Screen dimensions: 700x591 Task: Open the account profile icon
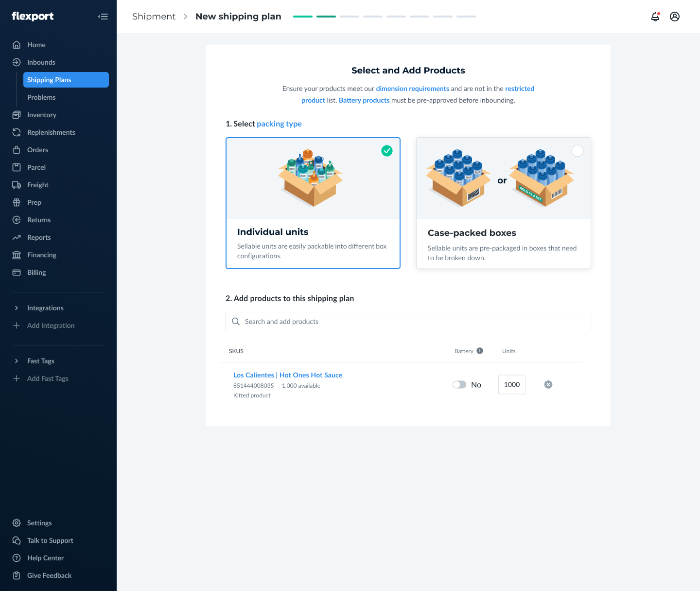pyautogui.click(x=675, y=16)
